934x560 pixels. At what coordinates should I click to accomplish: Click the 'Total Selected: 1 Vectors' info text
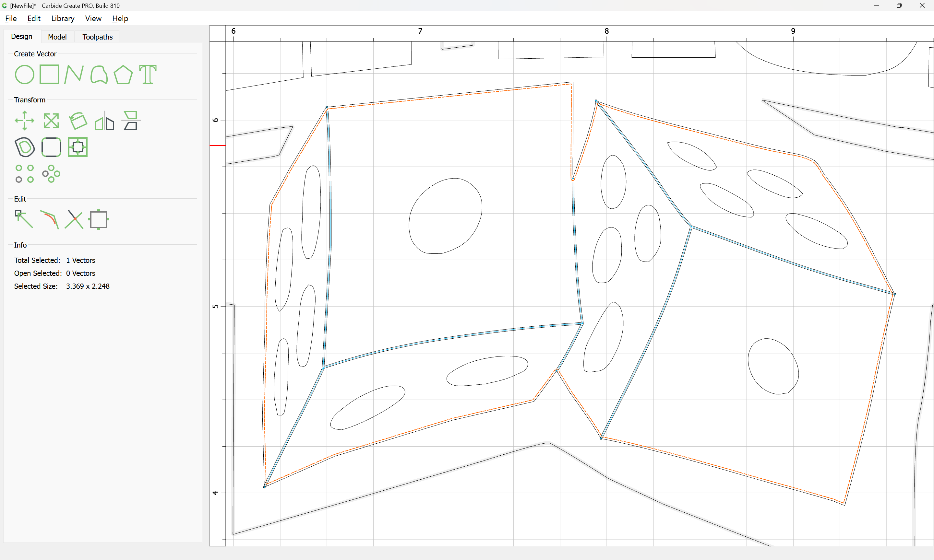(x=55, y=260)
